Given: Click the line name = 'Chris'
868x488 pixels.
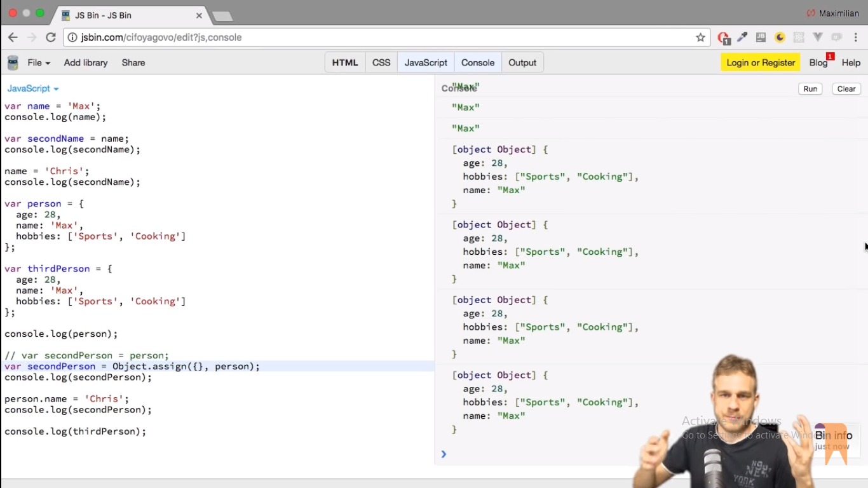Looking at the screenshot, I should coord(47,171).
